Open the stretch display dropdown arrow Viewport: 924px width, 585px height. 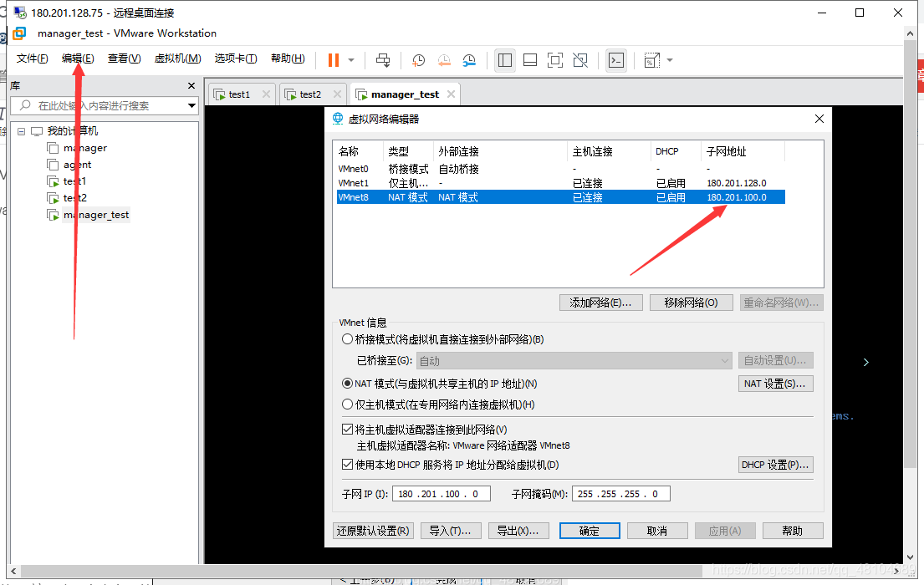pos(670,60)
